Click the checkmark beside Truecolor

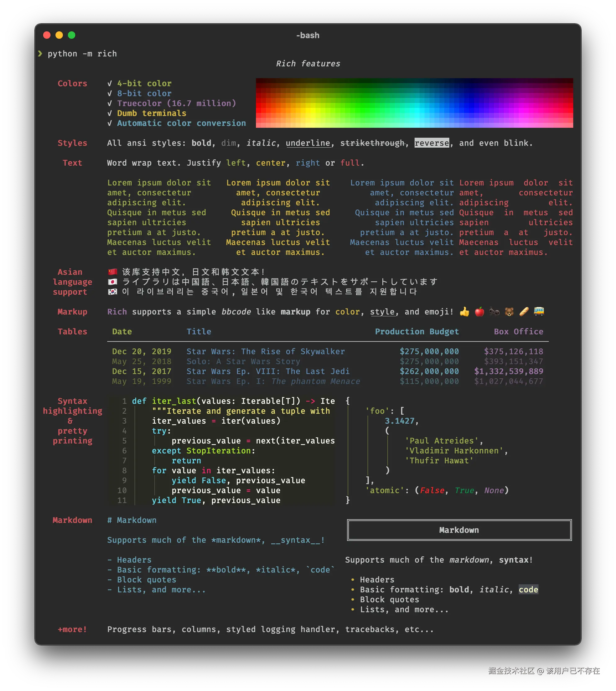pos(110,103)
